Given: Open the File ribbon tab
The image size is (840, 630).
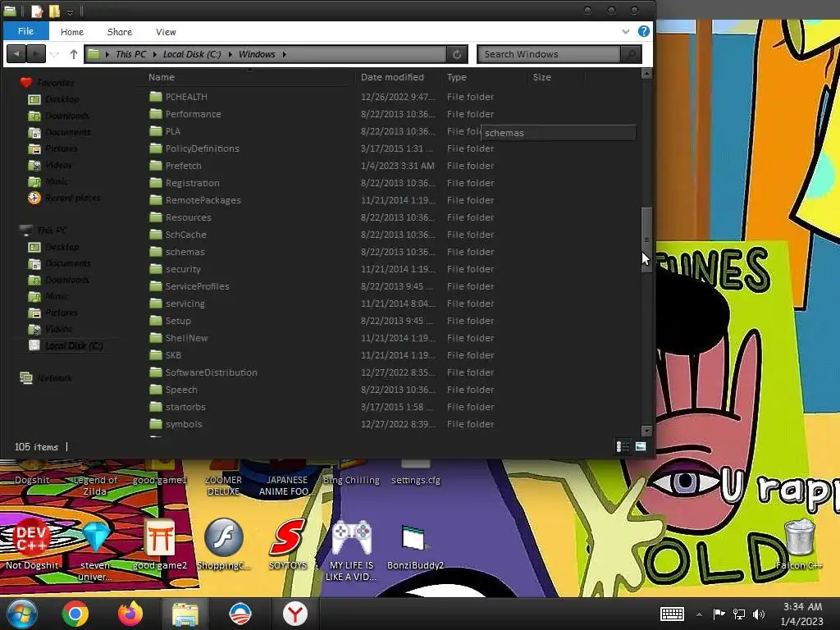Looking at the screenshot, I should coord(25,31).
